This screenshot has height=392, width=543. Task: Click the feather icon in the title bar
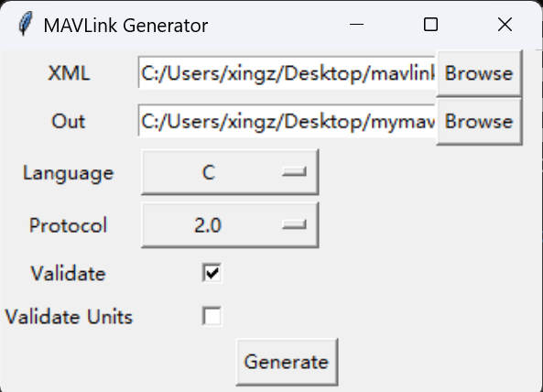26,24
